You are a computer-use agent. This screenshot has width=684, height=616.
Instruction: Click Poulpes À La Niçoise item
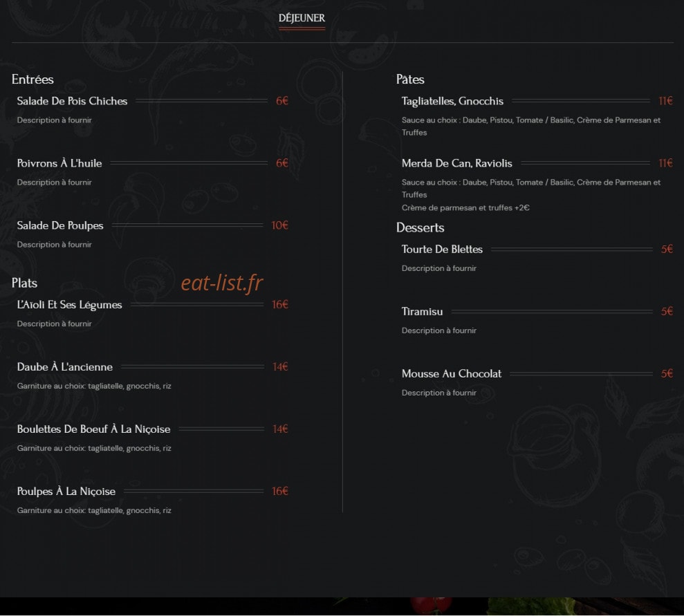click(66, 492)
